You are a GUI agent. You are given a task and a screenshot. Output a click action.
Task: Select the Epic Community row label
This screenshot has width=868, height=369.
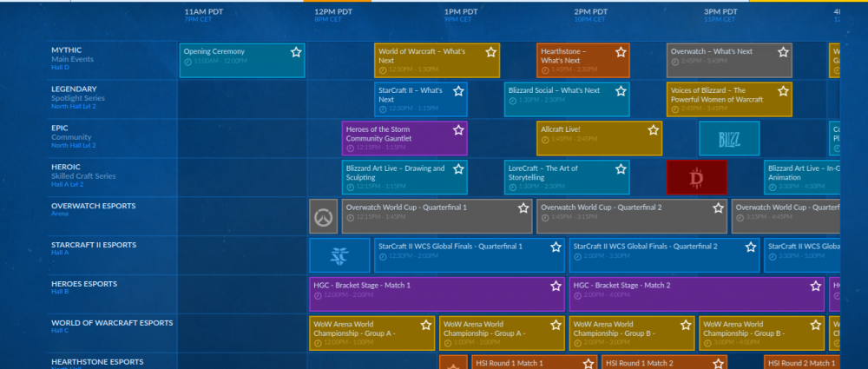click(x=73, y=136)
